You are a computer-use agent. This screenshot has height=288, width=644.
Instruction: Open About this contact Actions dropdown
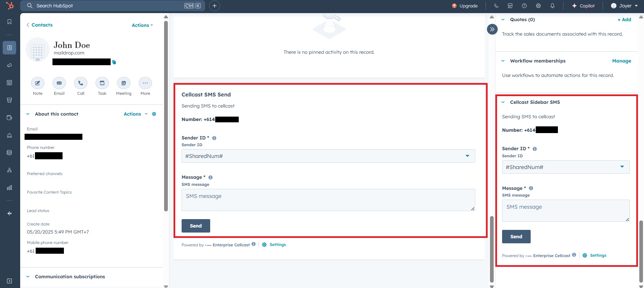coord(136,114)
